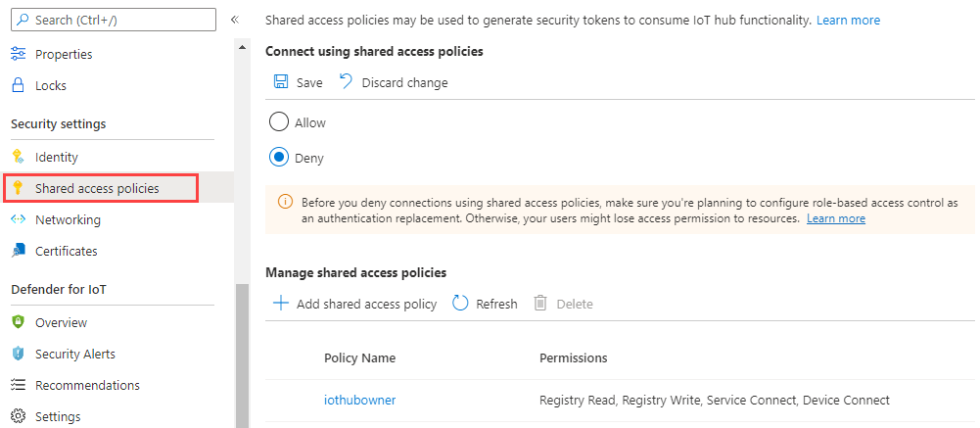This screenshot has height=428, width=980.
Task: Click the Discard change undo icon
Action: (x=346, y=82)
